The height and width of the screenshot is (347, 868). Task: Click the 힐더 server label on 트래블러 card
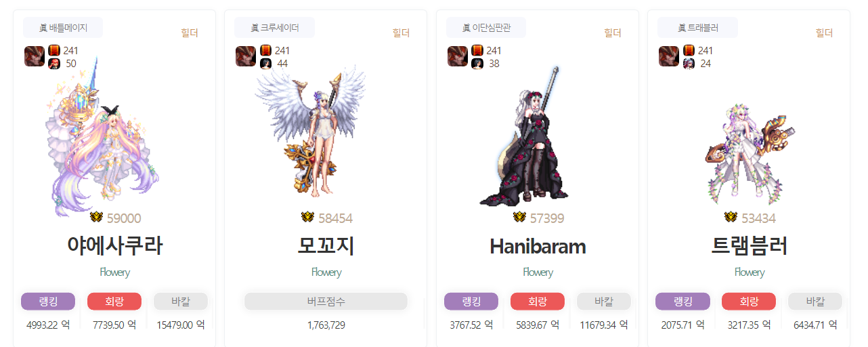(x=824, y=33)
